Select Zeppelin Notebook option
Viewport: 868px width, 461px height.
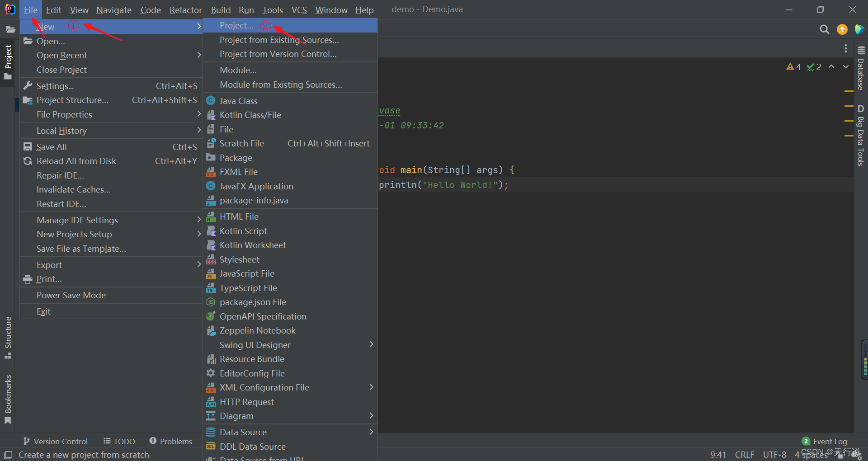[x=290, y=330]
